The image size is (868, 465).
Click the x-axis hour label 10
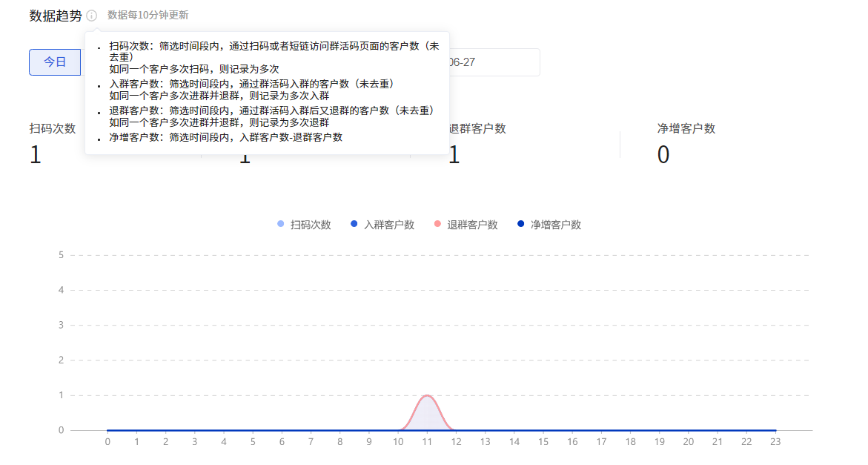pos(398,442)
